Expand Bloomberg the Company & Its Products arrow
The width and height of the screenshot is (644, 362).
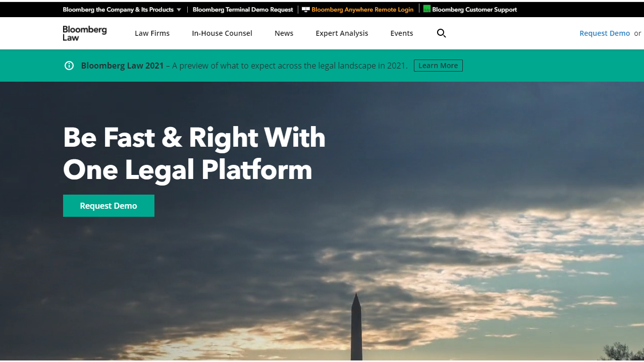(x=179, y=10)
